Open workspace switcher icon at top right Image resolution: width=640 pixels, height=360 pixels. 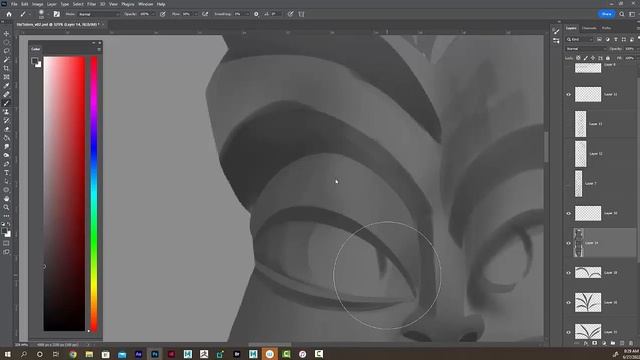[x=632, y=14]
